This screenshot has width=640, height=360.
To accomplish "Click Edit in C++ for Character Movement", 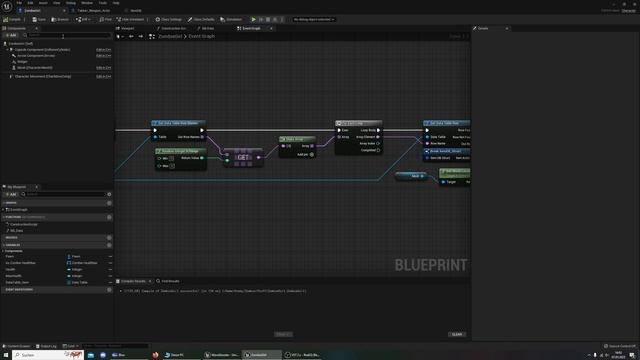I will point(104,76).
